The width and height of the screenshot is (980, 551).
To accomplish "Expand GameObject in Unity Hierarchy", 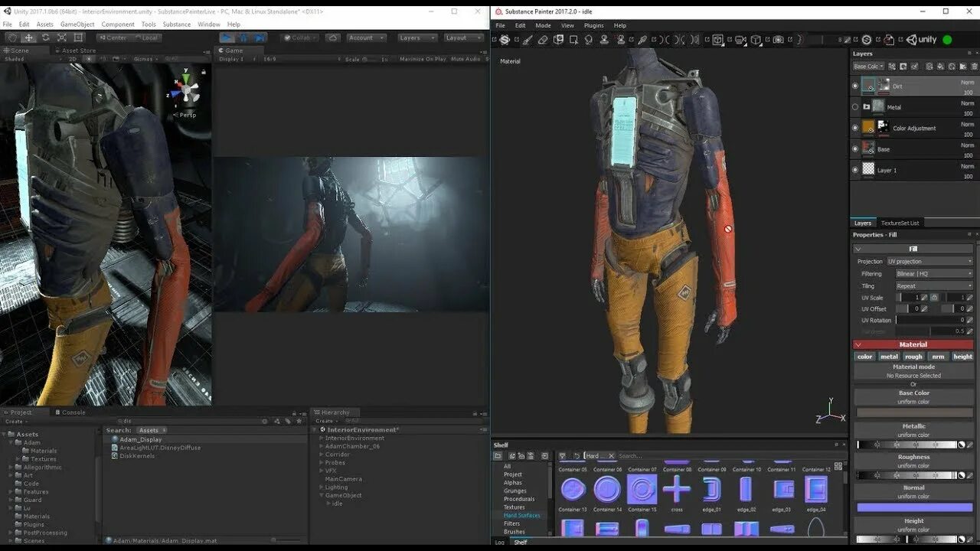I will [x=321, y=495].
